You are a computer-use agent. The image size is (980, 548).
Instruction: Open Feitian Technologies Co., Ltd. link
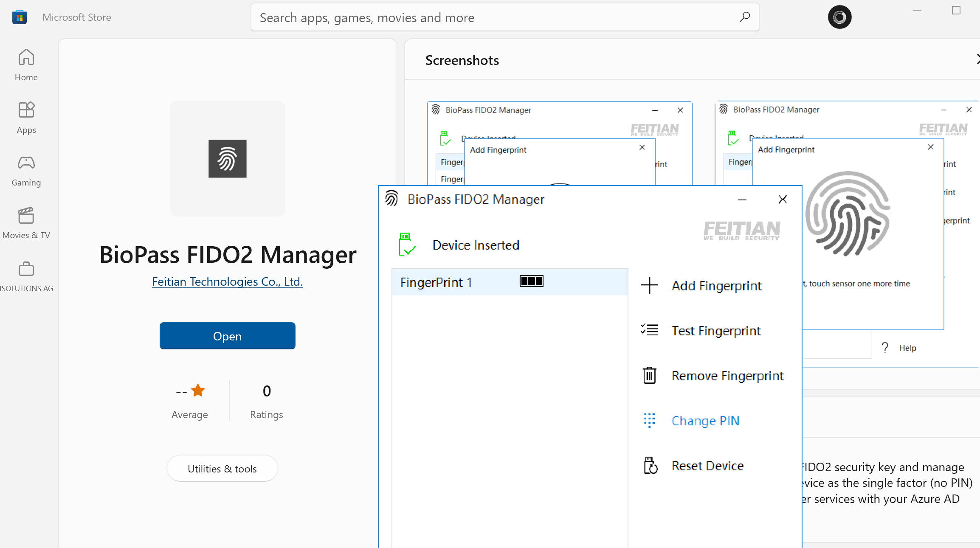click(x=227, y=281)
